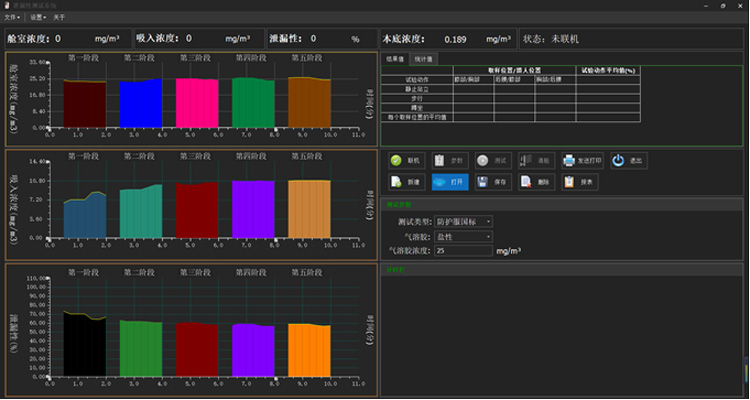Image resolution: width=750 pixels, height=400 pixels.
Task: Expand the 气溶胶 type dropdown
Action: [x=464, y=236]
